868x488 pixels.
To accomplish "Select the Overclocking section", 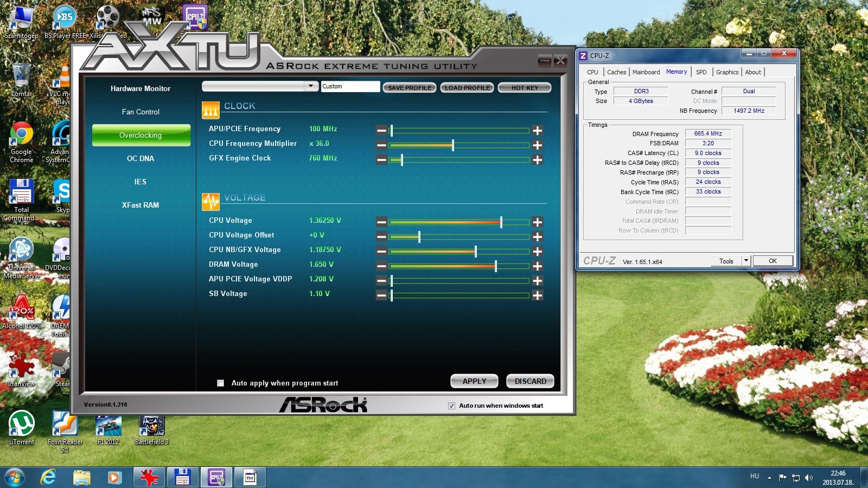I will pyautogui.click(x=141, y=135).
